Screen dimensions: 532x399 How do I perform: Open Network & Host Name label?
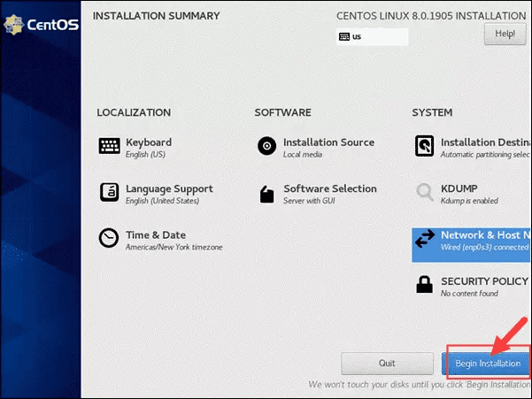[485, 235]
